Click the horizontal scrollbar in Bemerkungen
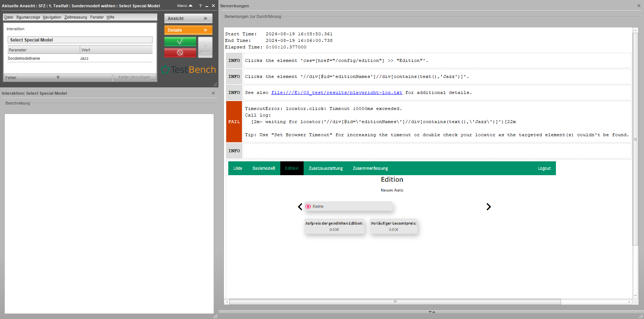Image resolution: width=644 pixels, height=319 pixels. point(395,302)
